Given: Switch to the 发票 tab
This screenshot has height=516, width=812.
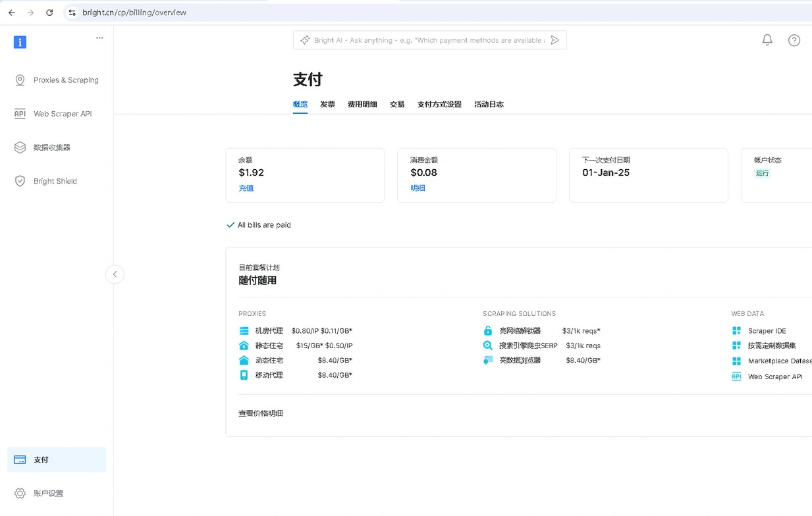Looking at the screenshot, I should (327, 104).
